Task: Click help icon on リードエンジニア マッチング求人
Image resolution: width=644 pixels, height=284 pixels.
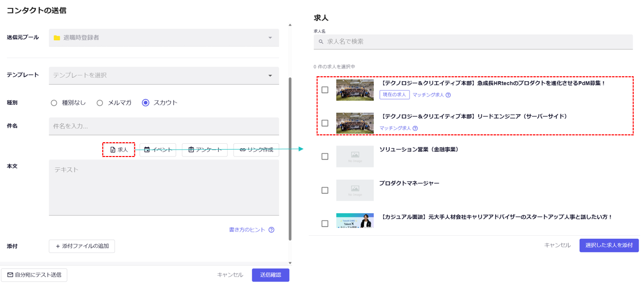Action: pyautogui.click(x=415, y=128)
